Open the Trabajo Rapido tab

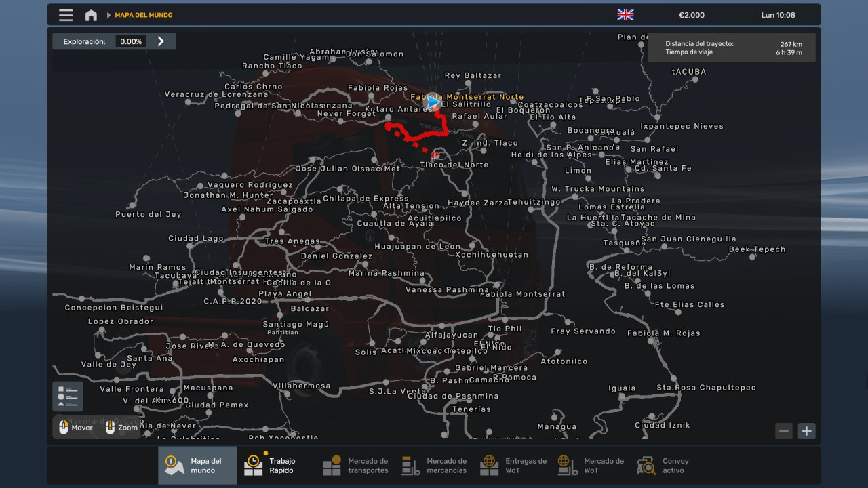(x=276, y=466)
